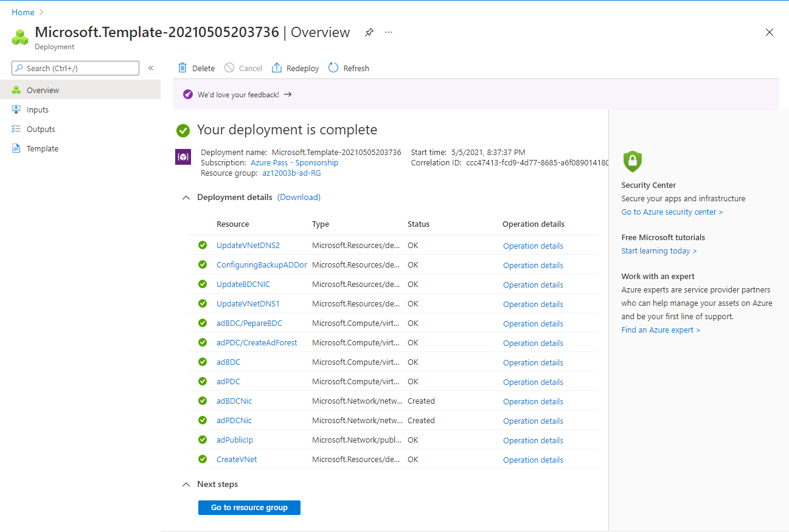This screenshot has width=789, height=532.
Task: Click the Template icon in the sidebar
Action: coord(18,148)
